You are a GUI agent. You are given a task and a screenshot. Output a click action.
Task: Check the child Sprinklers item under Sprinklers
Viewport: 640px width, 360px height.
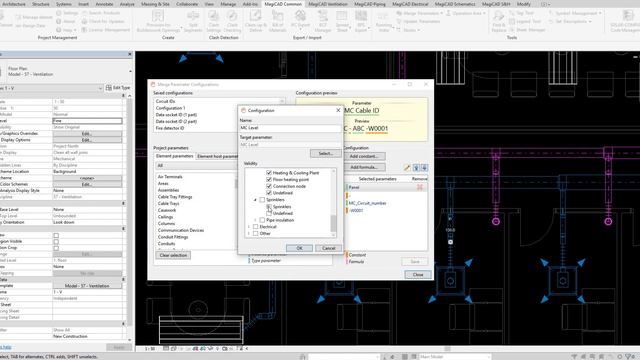coord(269,207)
